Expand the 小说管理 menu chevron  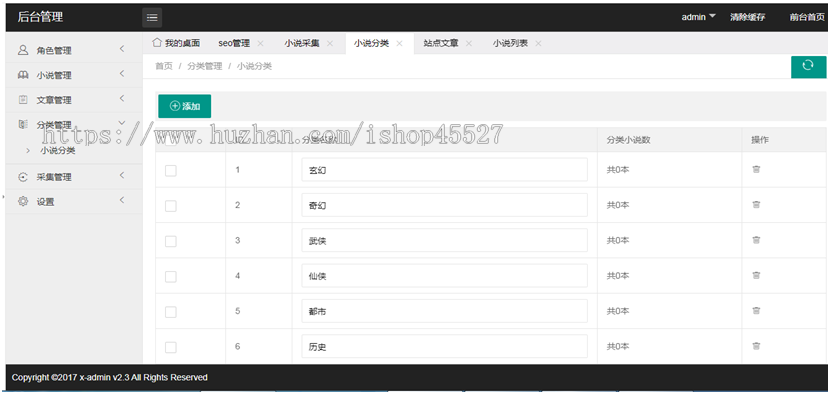click(122, 74)
